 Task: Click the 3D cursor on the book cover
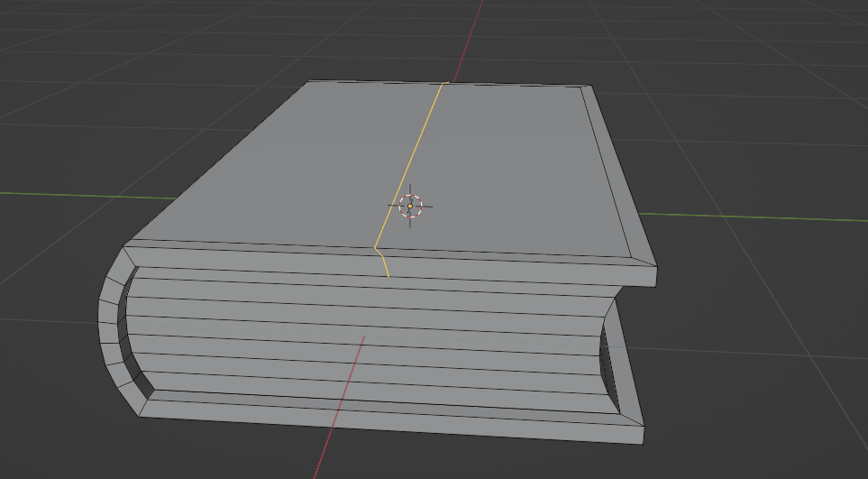tap(410, 206)
